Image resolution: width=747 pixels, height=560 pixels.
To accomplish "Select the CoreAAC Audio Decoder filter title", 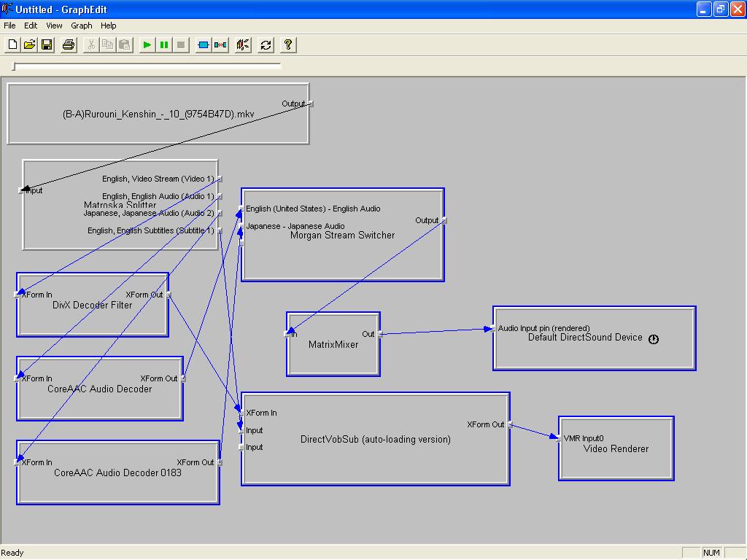I will pos(99,389).
